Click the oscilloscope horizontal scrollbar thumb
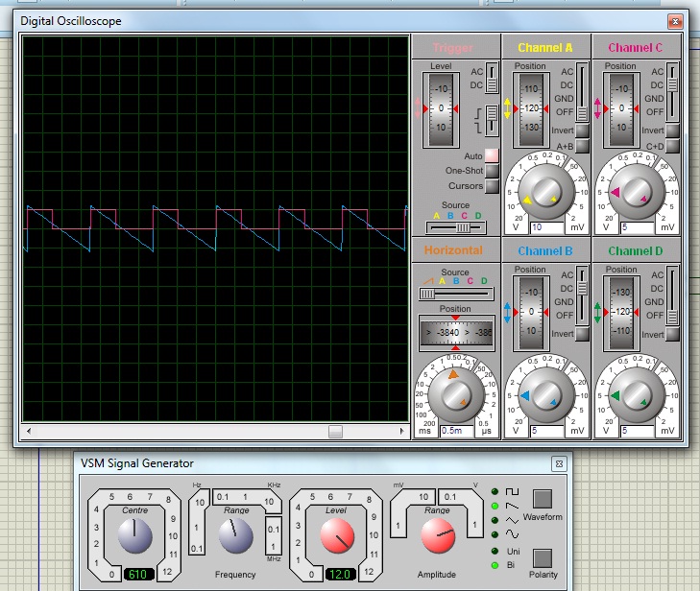 (335, 432)
